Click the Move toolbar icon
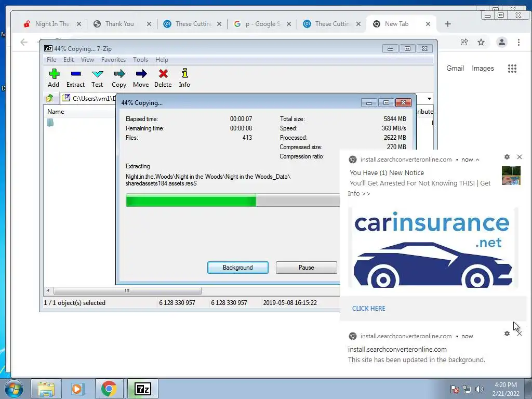The image size is (532, 399). point(141,78)
